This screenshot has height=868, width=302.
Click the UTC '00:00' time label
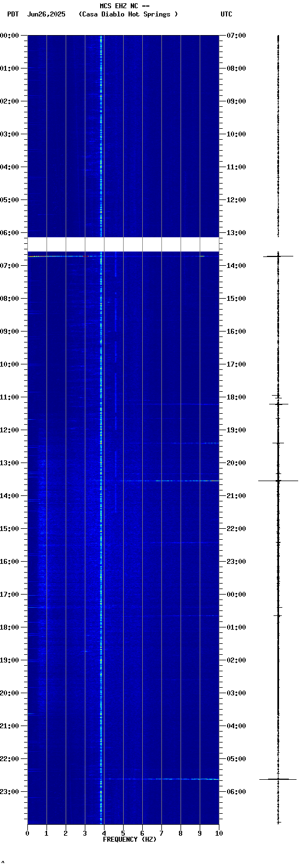236,595
